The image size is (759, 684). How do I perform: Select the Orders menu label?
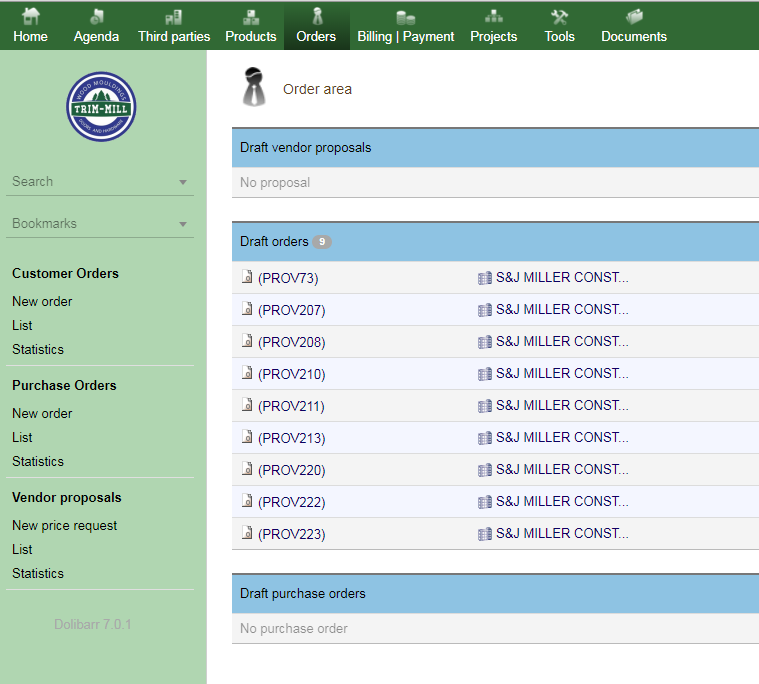point(316,37)
